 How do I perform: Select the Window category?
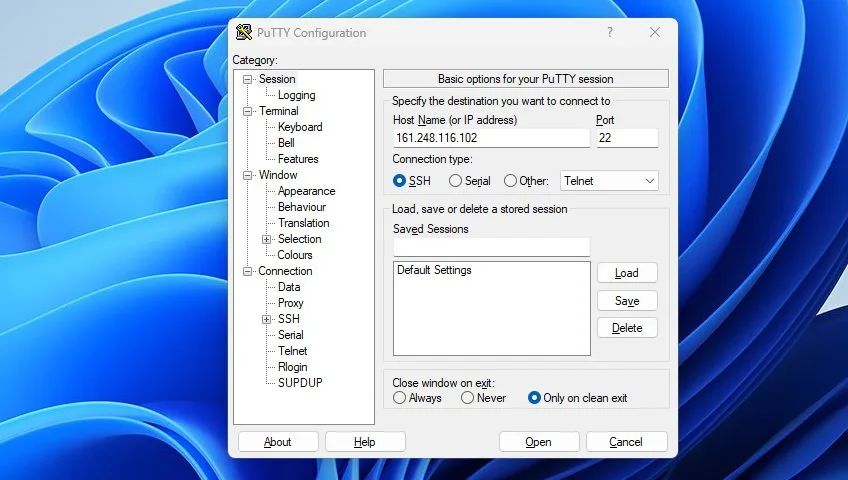click(278, 175)
